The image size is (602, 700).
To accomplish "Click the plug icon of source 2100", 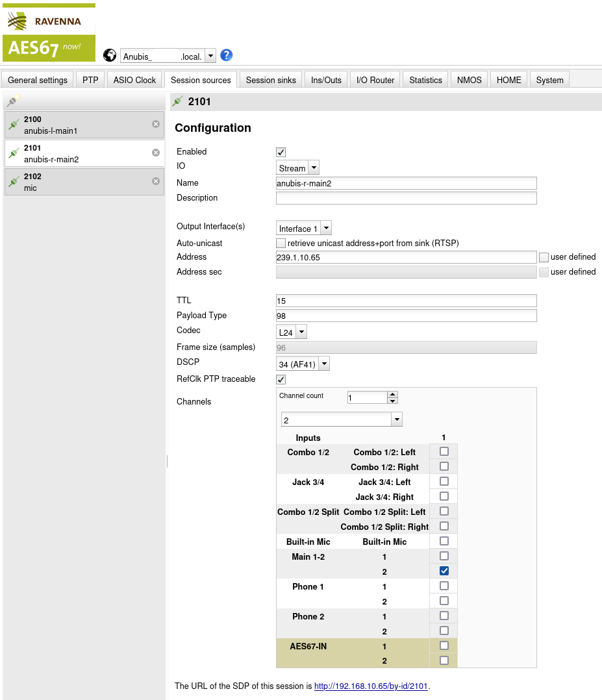I will [14, 125].
